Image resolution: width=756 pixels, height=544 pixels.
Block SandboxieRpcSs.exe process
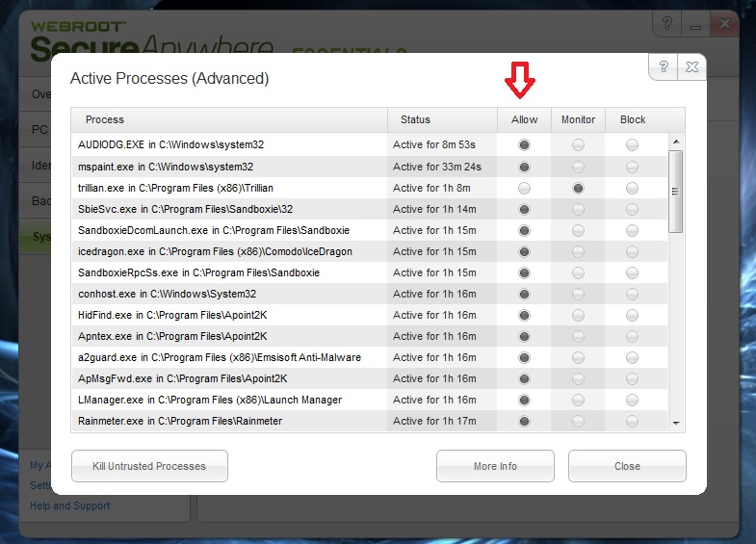pyautogui.click(x=632, y=272)
